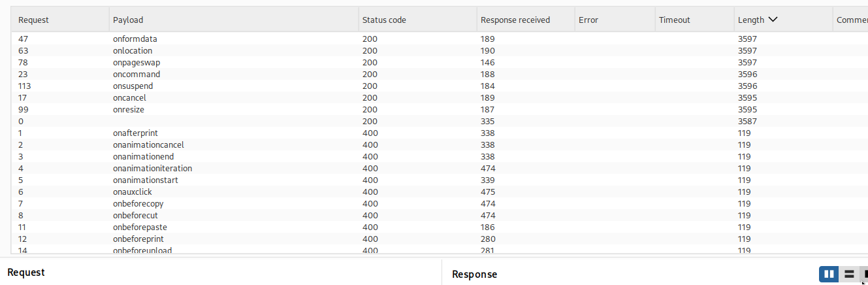Select the onbeforepaste result row
Viewport: 868px width, 285px height.
point(440,227)
